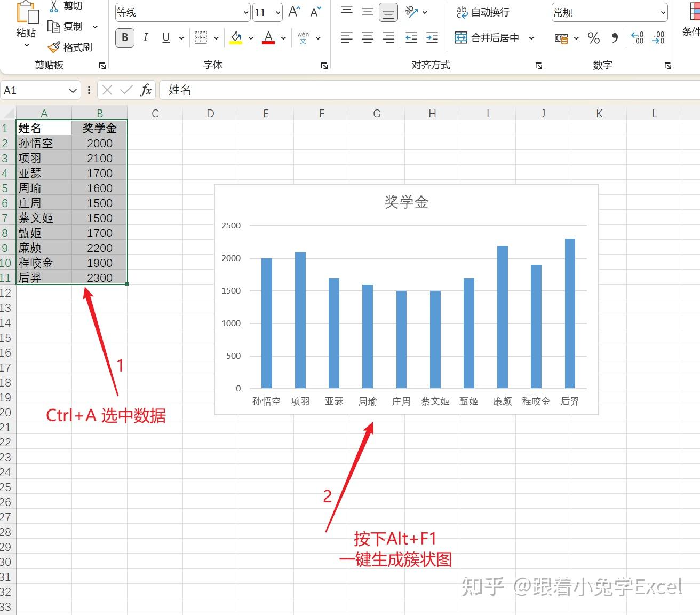Toggle Italic formatting
700x615 pixels.
[145, 37]
